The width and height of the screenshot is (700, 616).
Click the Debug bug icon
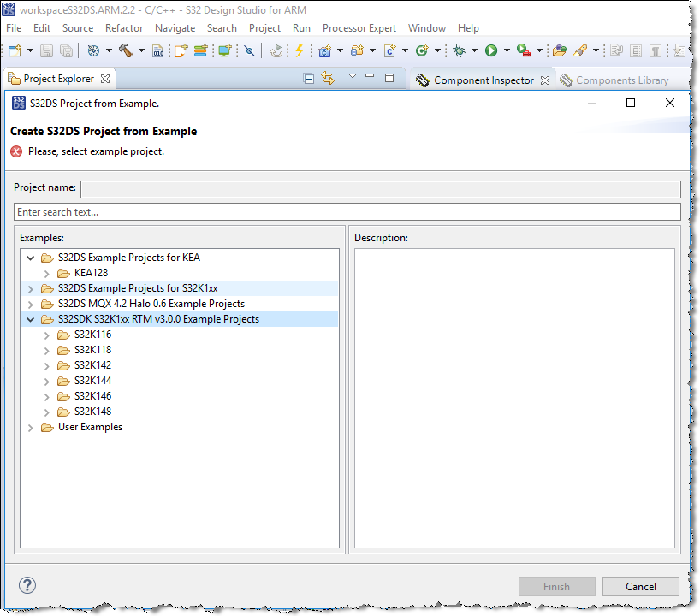click(x=459, y=50)
